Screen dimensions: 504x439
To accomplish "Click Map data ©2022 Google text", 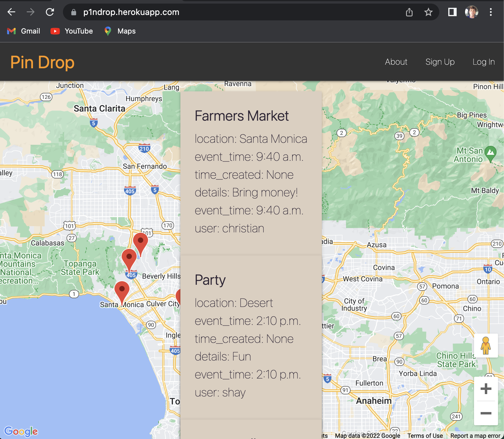I will coord(367,436).
